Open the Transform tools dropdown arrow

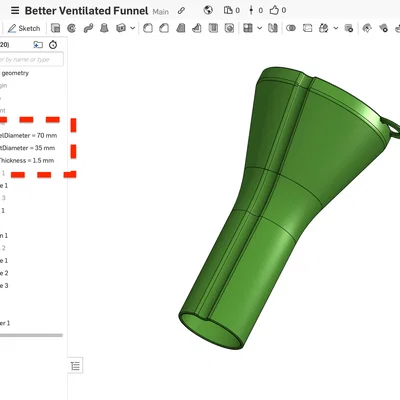point(336,28)
